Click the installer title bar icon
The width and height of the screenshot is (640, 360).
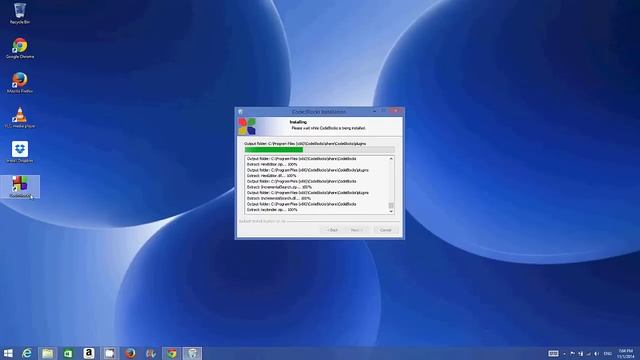tap(240, 111)
